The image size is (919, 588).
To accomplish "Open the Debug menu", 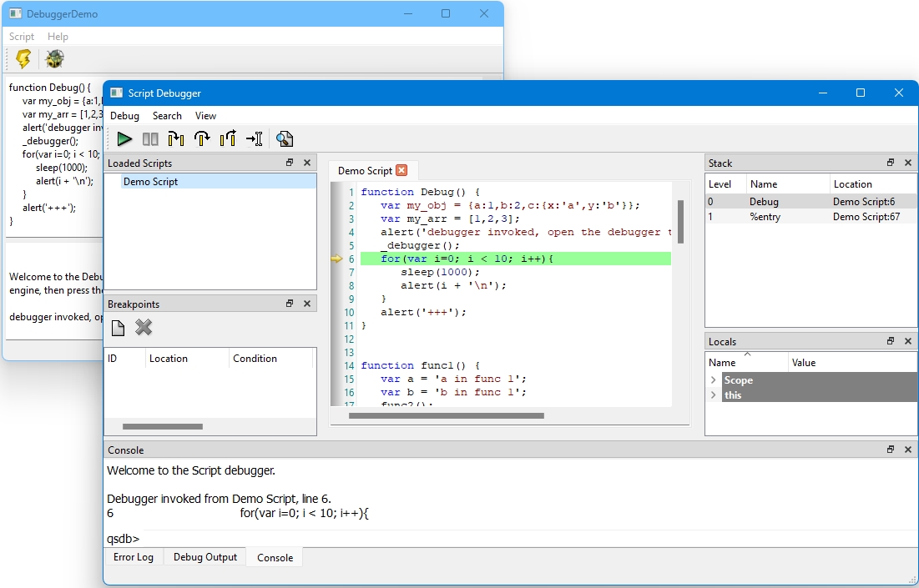I will click(125, 116).
